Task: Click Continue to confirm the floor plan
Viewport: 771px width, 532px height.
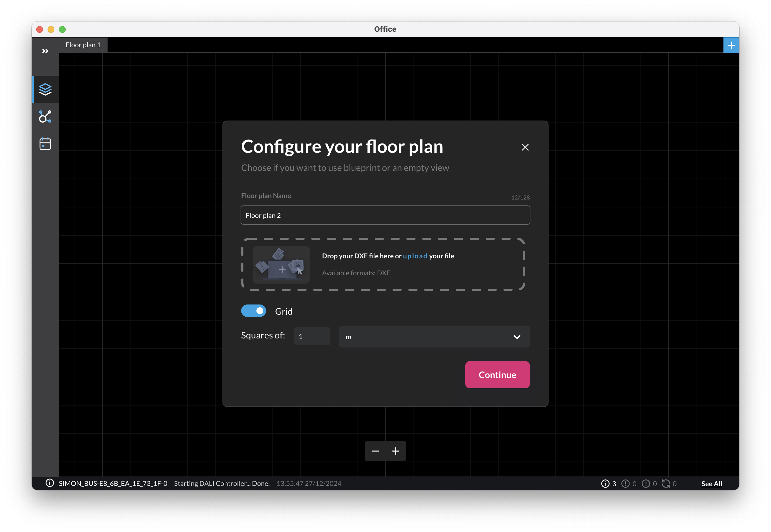Action: [497, 375]
